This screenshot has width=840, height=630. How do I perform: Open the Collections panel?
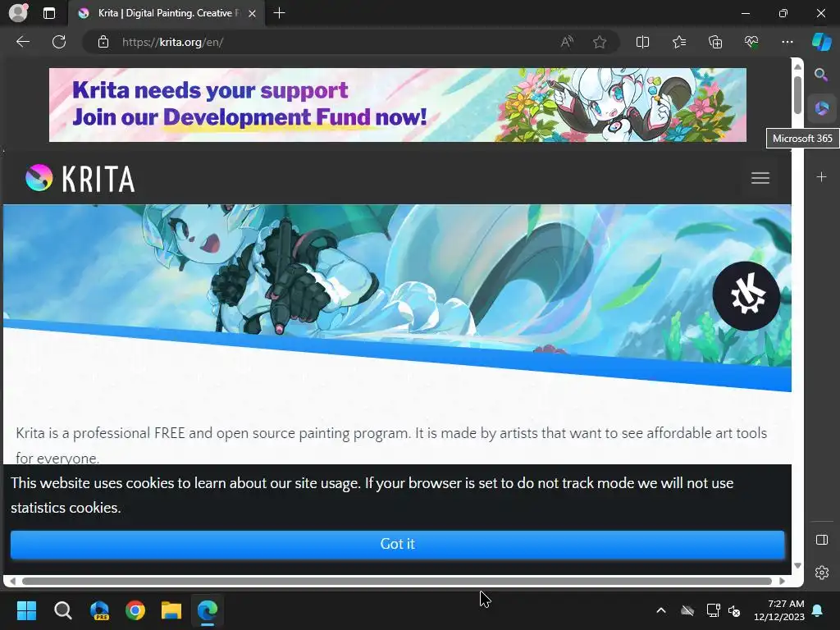[x=715, y=42]
